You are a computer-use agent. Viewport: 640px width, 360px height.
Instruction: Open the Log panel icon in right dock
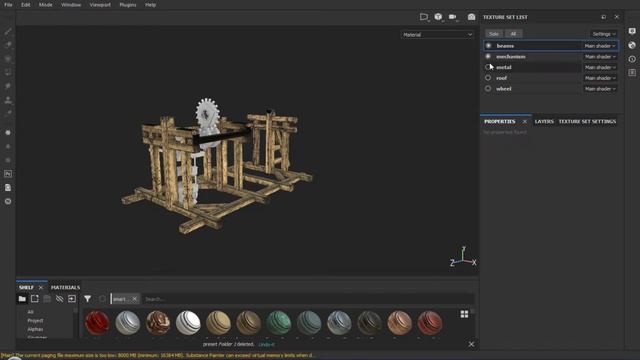click(632, 73)
